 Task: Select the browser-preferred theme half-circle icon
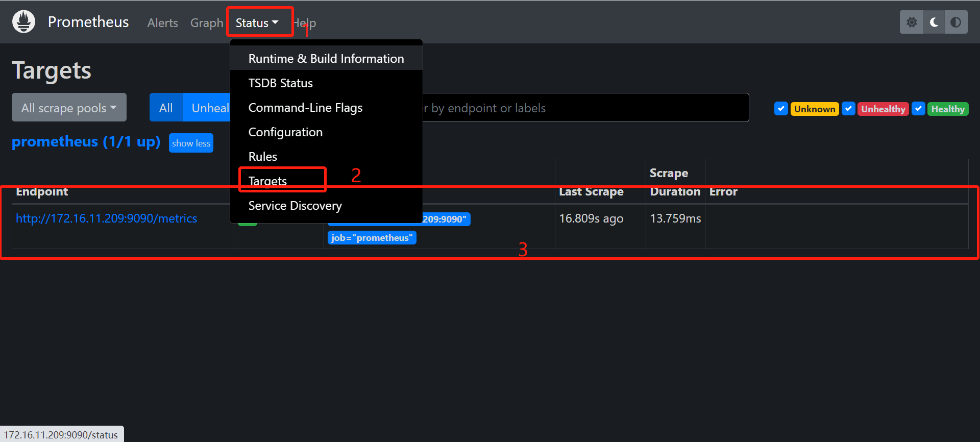pyautogui.click(x=956, y=22)
